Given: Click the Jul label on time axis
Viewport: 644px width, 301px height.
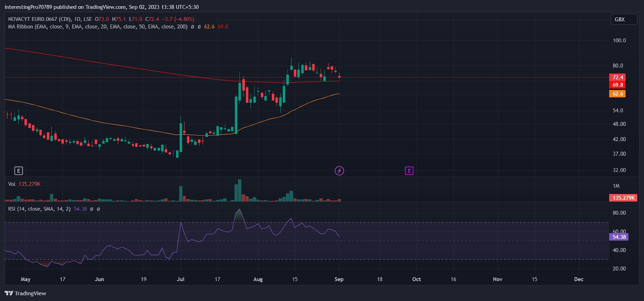Looking at the screenshot, I should [x=181, y=279].
